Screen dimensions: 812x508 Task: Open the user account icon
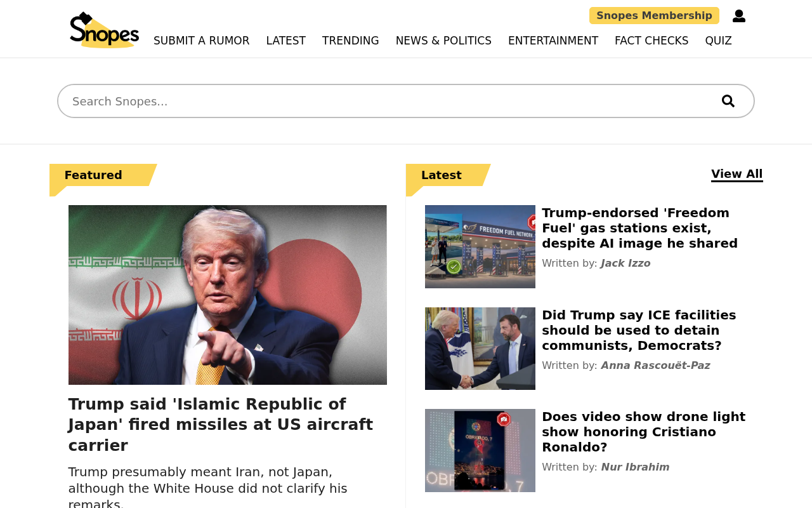(739, 16)
